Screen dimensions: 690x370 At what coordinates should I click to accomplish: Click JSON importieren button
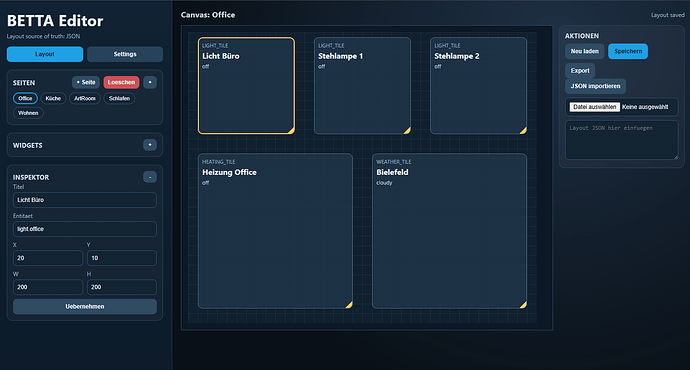click(x=595, y=86)
